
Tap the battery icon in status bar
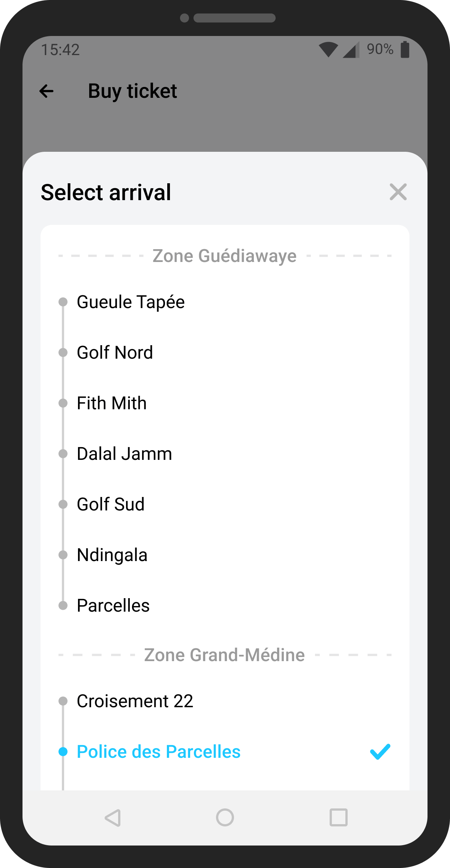click(x=405, y=49)
